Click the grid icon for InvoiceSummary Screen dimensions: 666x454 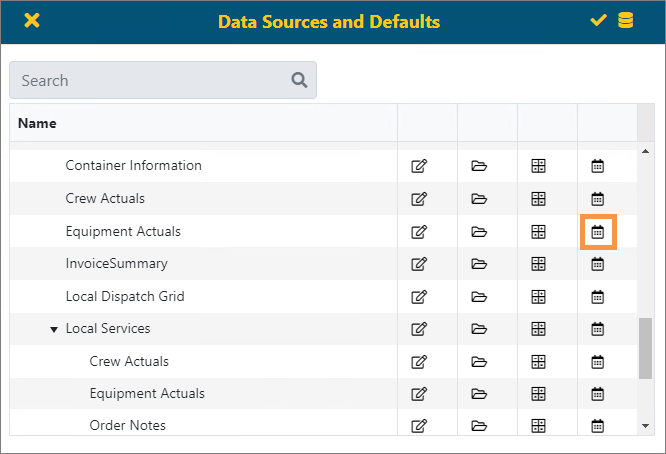click(x=538, y=264)
